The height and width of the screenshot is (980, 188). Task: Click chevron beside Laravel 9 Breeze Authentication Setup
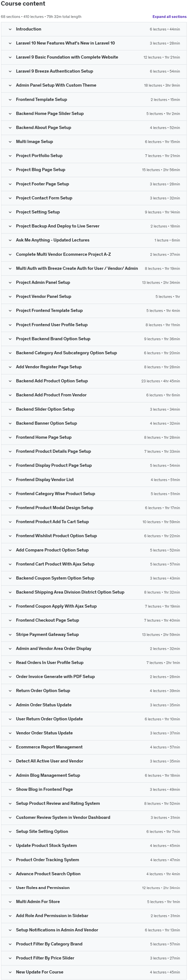(x=10, y=72)
